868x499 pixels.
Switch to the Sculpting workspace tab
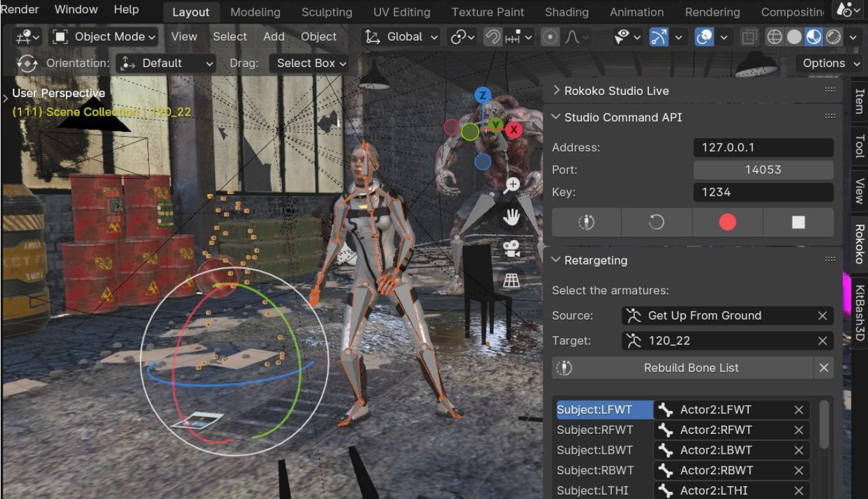point(327,12)
